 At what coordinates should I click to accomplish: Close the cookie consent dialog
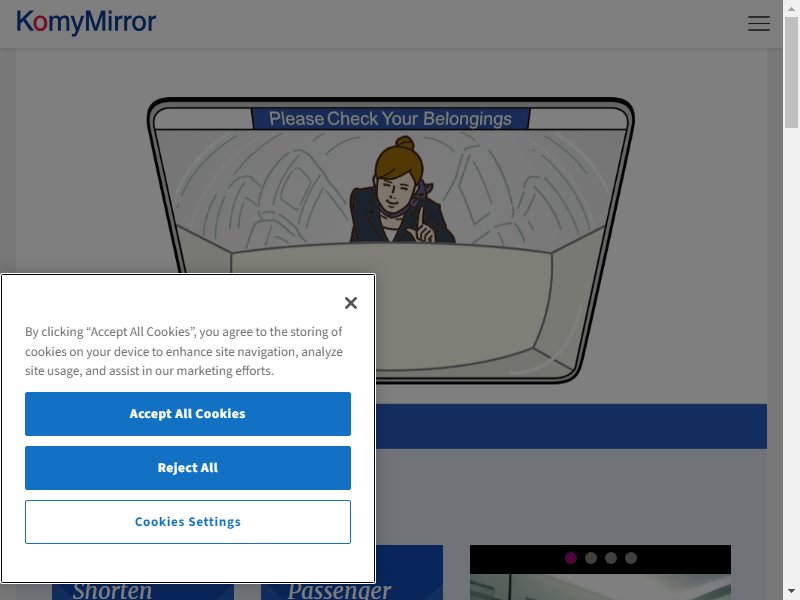click(x=351, y=303)
